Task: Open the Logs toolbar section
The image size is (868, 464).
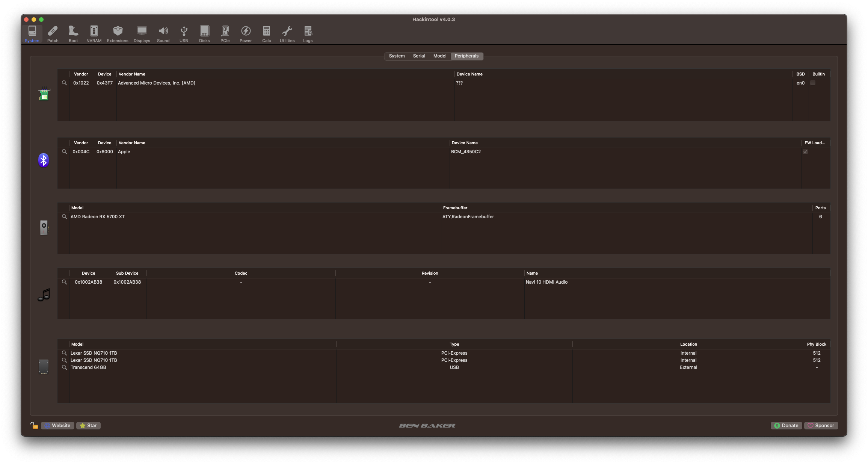Action: pos(308,34)
